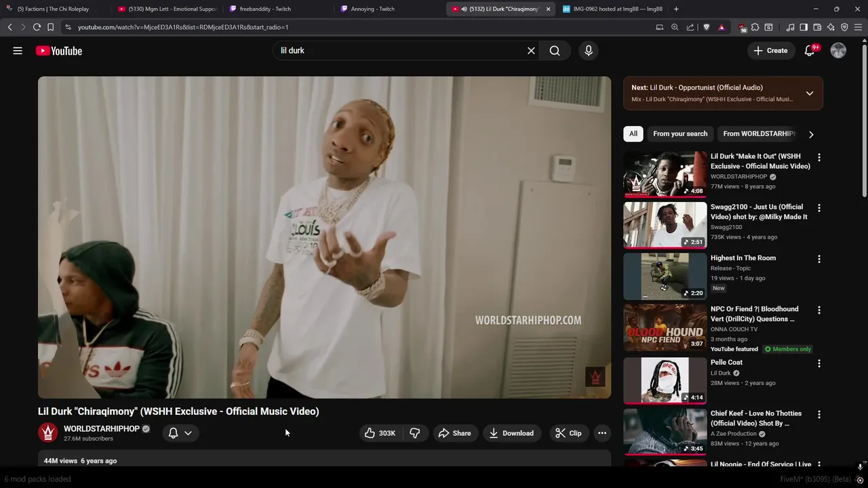Click the Download button
868x488 pixels.
click(512, 433)
